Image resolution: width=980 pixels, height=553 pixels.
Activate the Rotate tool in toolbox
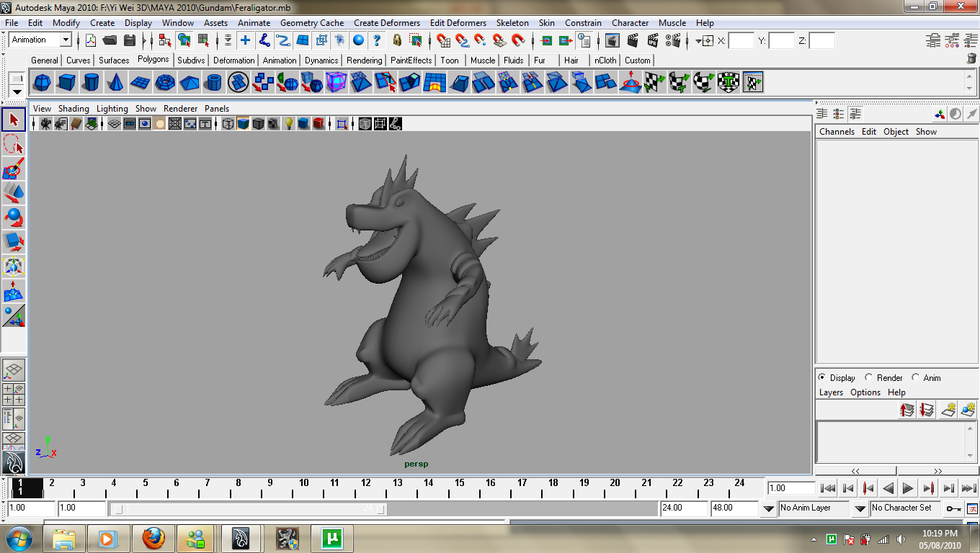(14, 218)
